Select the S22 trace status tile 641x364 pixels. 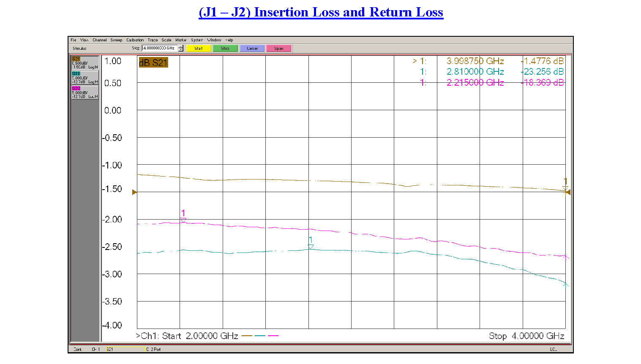tap(85, 92)
